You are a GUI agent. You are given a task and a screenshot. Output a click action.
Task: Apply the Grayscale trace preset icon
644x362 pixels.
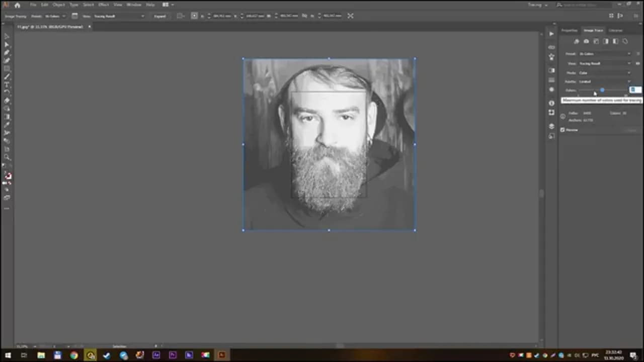606,41
